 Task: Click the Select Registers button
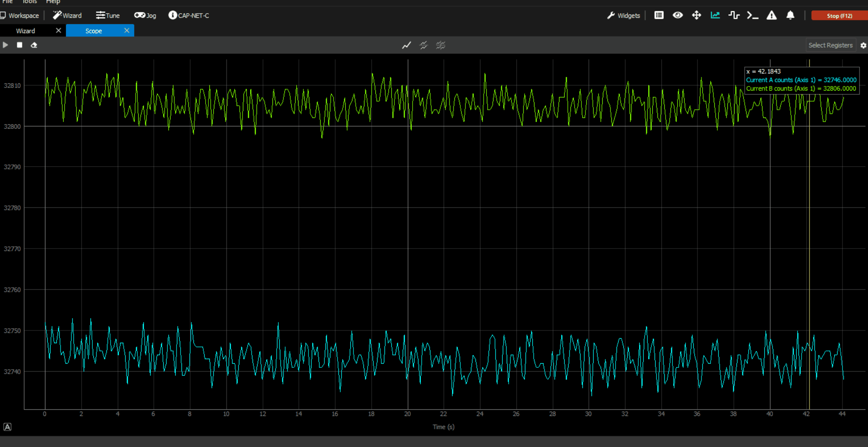[x=830, y=45]
